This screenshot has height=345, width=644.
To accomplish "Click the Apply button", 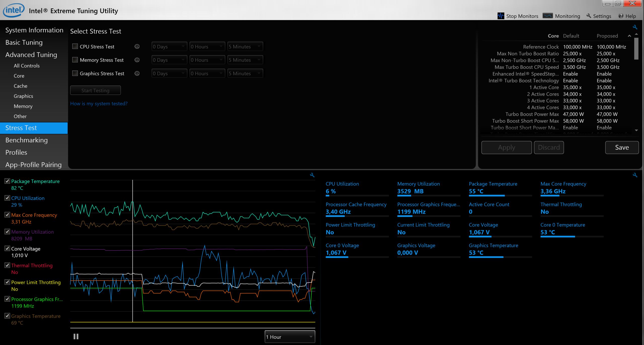I will [506, 147].
